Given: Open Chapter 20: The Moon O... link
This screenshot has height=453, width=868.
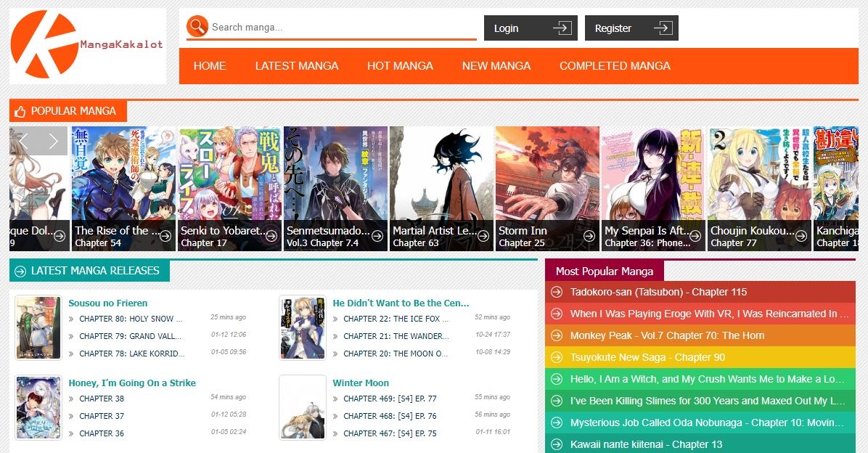Looking at the screenshot, I should [x=396, y=354].
